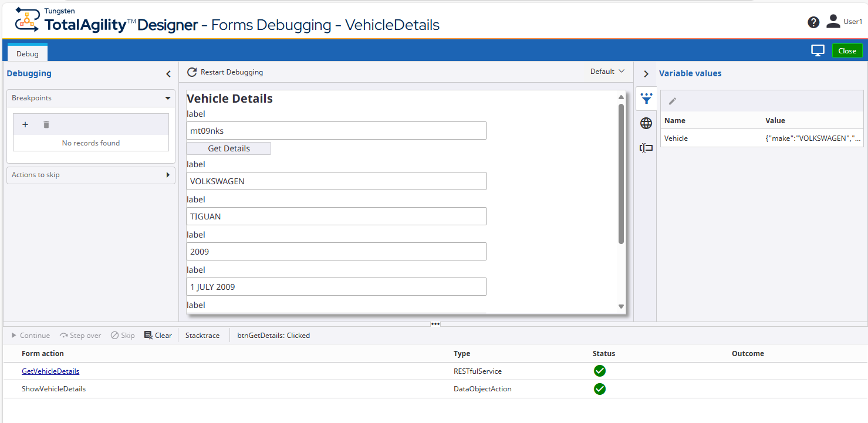This screenshot has height=423, width=868.
Task: Click the Stacktrace toolbar item
Action: click(x=202, y=336)
